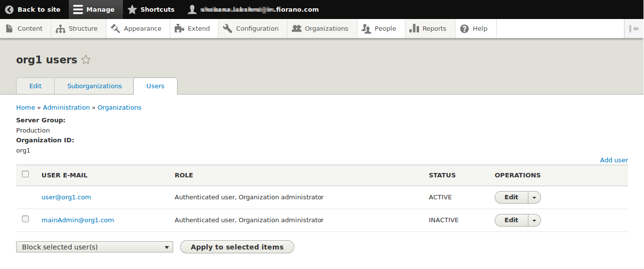Tick the select-all checkbox in table header
Image resolution: width=644 pixels, height=269 pixels.
[x=25, y=174]
